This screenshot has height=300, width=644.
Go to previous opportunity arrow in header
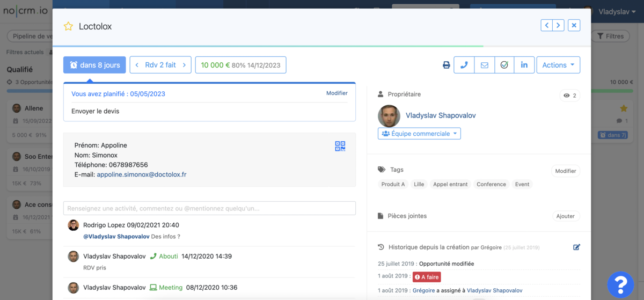click(547, 25)
